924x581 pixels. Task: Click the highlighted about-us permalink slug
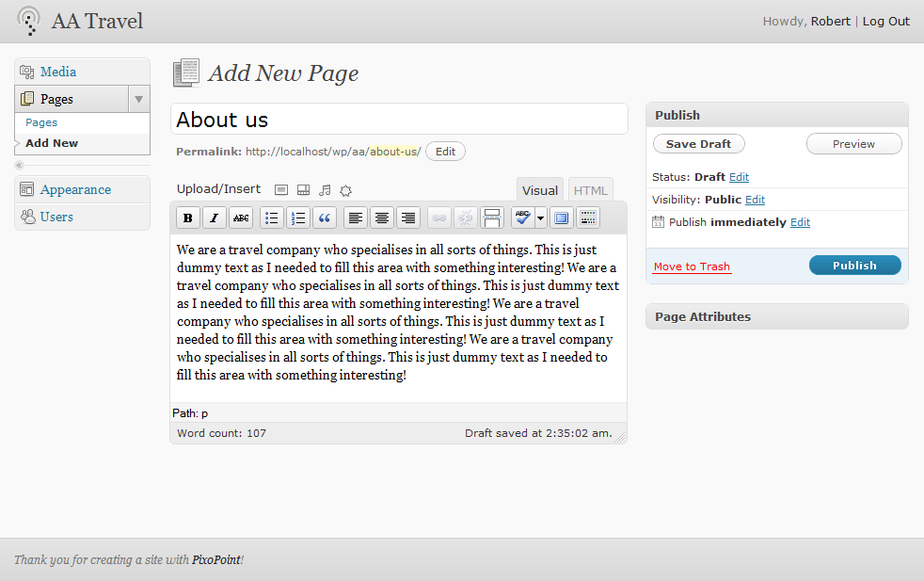point(393,152)
